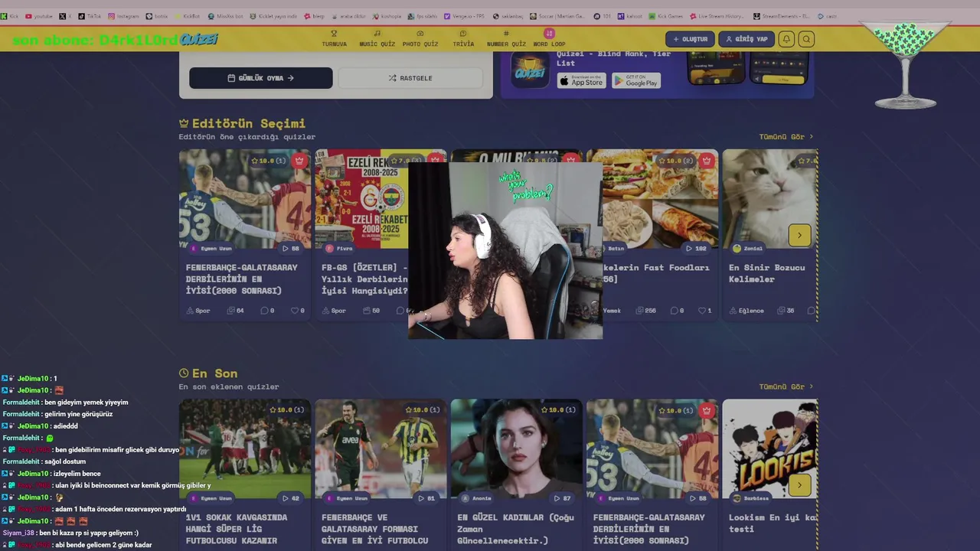Click the Quizei app icon in banner
This screenshot has width=980, height=551.
tap(531, 71)
